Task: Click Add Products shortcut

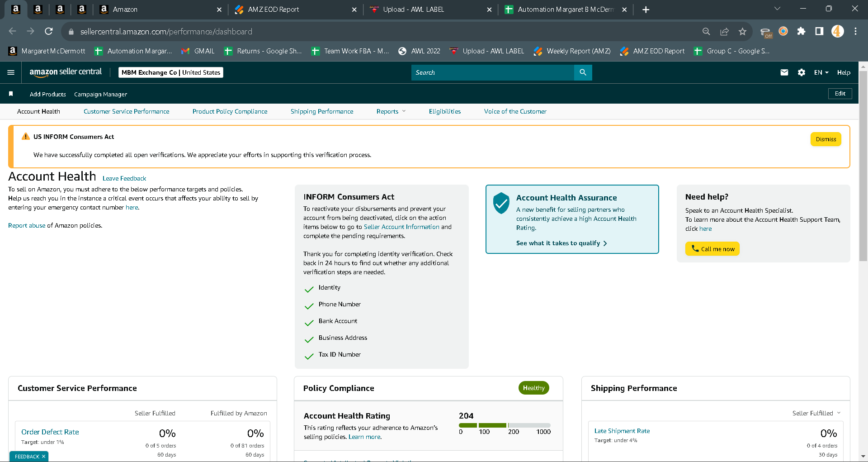Action: 47,94
